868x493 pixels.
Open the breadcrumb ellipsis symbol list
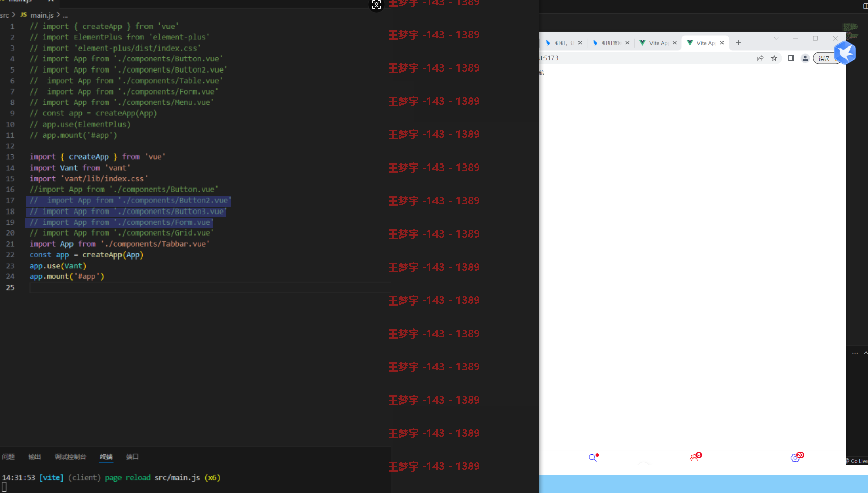tap(65, 15)
